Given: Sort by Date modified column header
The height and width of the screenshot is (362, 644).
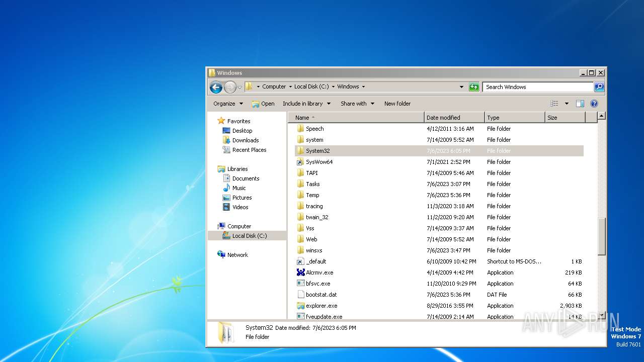Looking at the screenshot, I should 454,118.
